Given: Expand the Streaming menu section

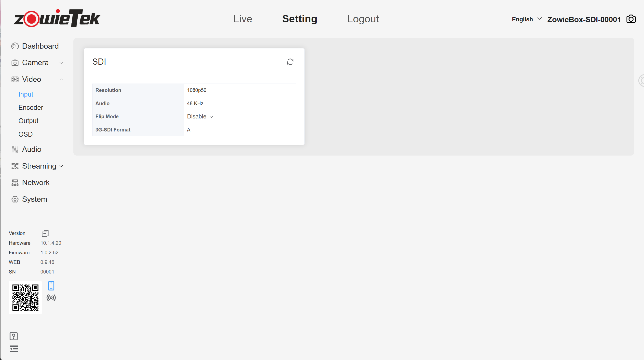Looking at the screenshot, I should click(37, 166).
